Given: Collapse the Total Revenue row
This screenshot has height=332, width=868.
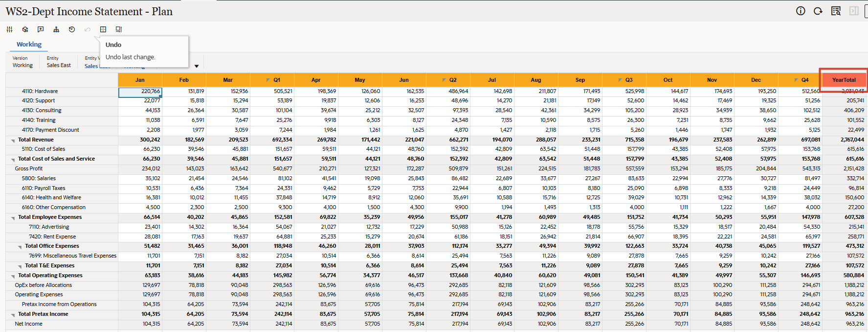Looking at the screenshot, I should click(x=13, y=141).
